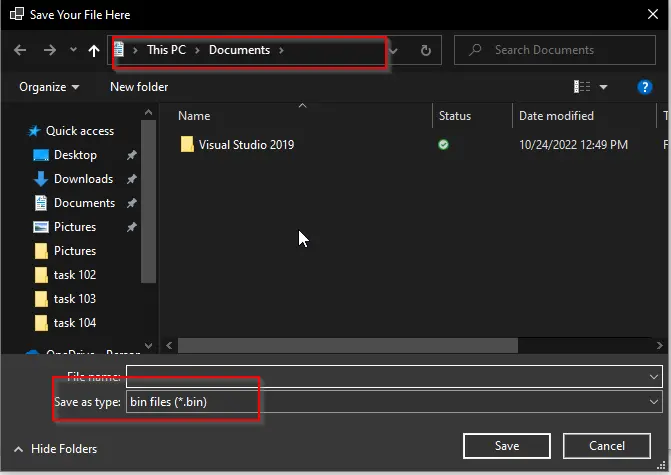Select Desktop in the navigation pane
The height and width of the screenshot is (475, 671).
tap(75, 155)
